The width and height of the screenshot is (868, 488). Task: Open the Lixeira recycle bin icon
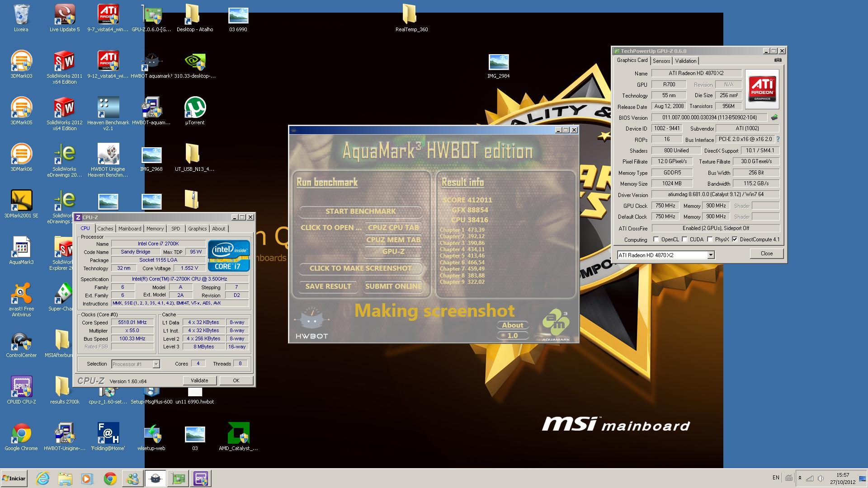click(21, 18)
